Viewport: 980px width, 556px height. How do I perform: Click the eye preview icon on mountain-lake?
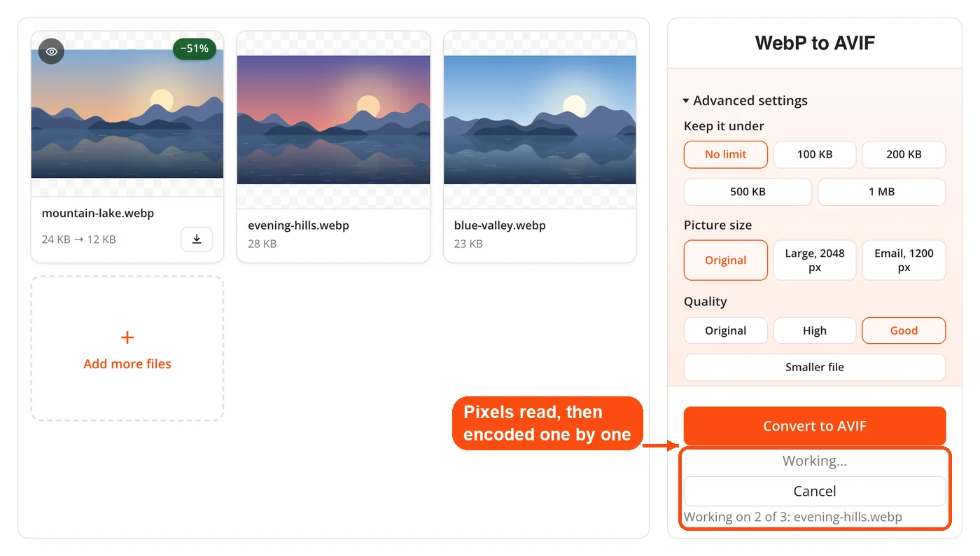pos(51,51)
